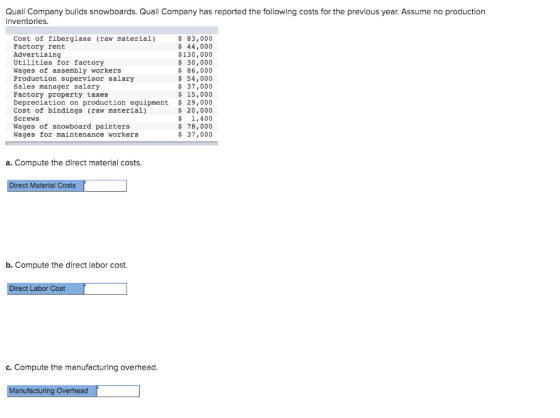Select the Production supervisor salary row
Viewport: 560px width, 418px height.
111,79
